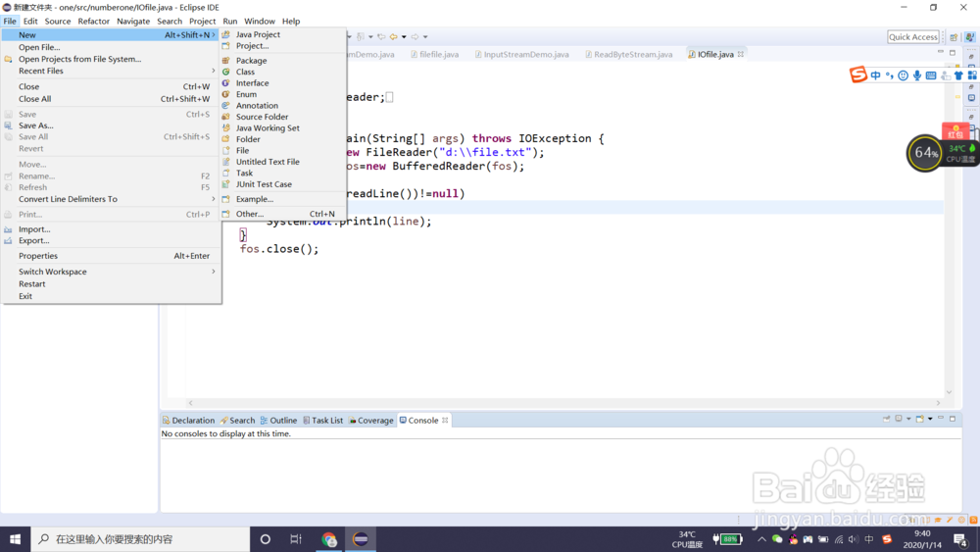Choose Close in the File menu
Image resolution: width=980 pixels, height=552 pixels.
[112, 87]
